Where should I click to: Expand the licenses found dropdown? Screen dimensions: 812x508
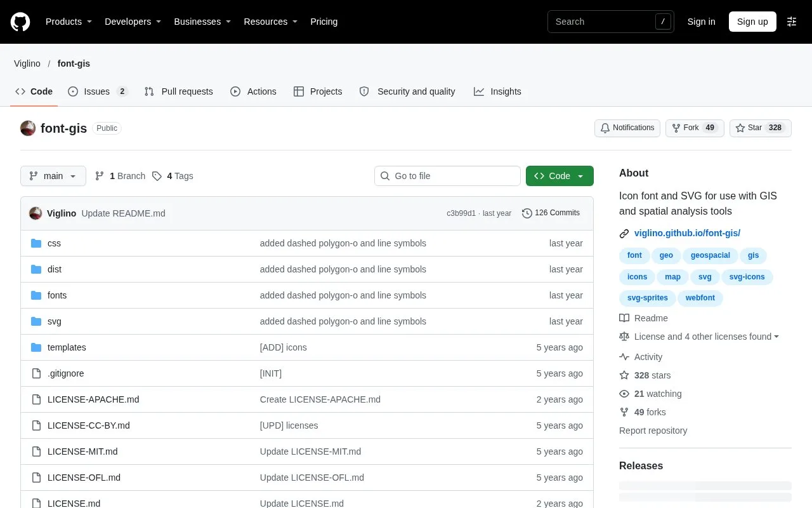coord(706,337)
